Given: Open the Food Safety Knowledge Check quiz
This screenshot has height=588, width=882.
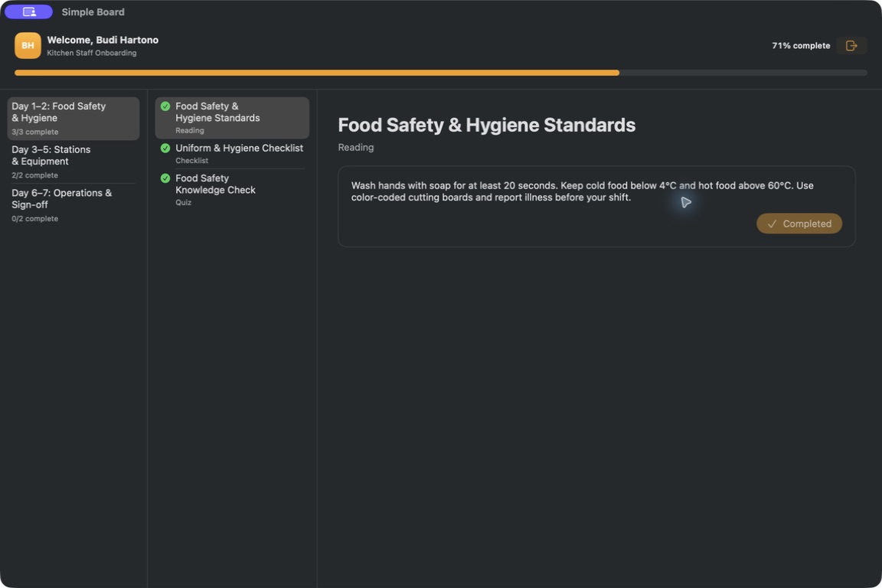Looking at the screenshot, I should (232, 190).
